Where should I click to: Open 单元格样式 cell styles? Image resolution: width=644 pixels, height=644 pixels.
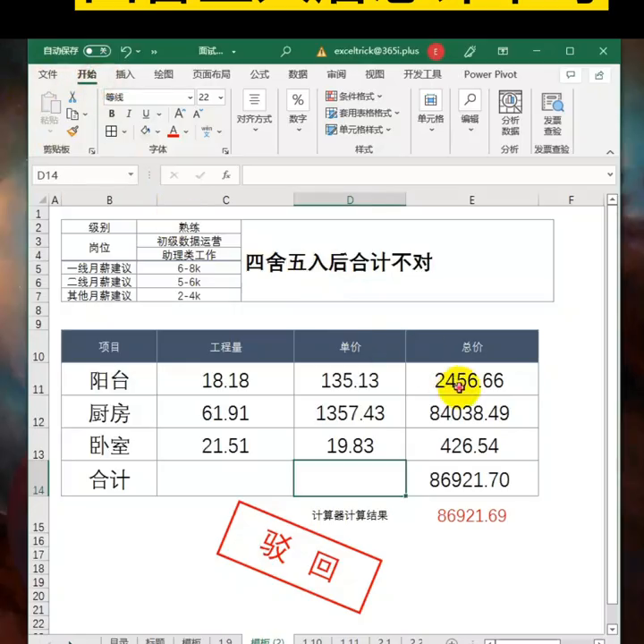click(x=358, y=130)
